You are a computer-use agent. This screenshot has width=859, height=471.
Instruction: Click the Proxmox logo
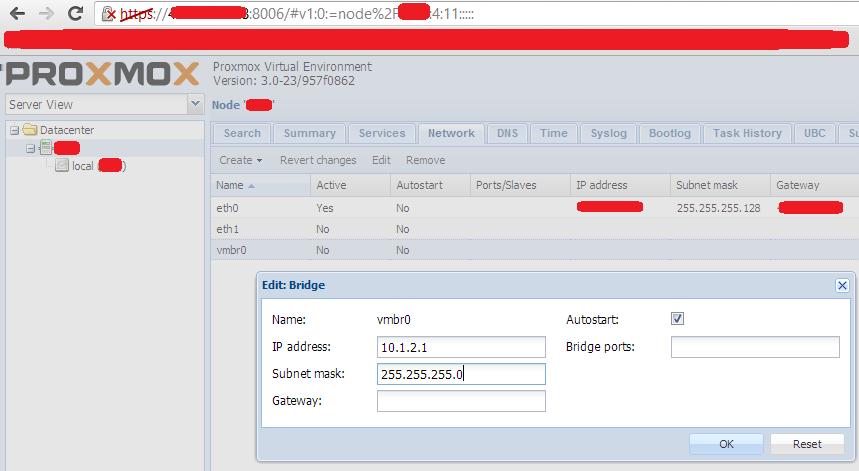point(100,74)
